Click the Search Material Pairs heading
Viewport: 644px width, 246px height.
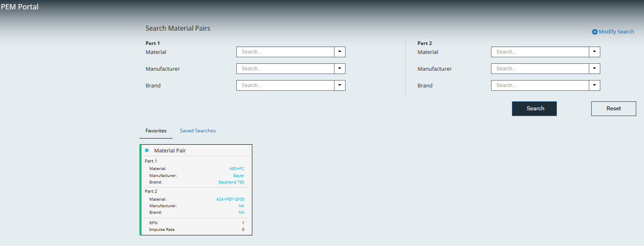coord(178,28)
